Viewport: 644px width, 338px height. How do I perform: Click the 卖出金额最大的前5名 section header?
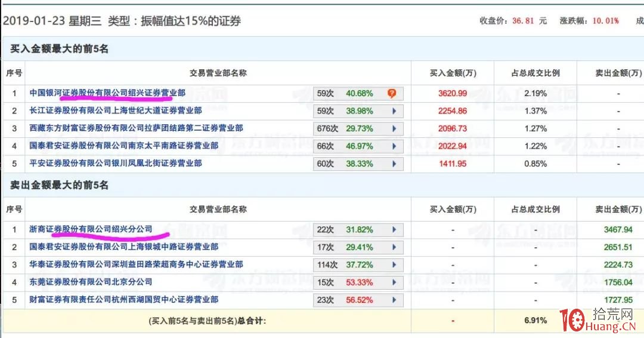(59, 186)
